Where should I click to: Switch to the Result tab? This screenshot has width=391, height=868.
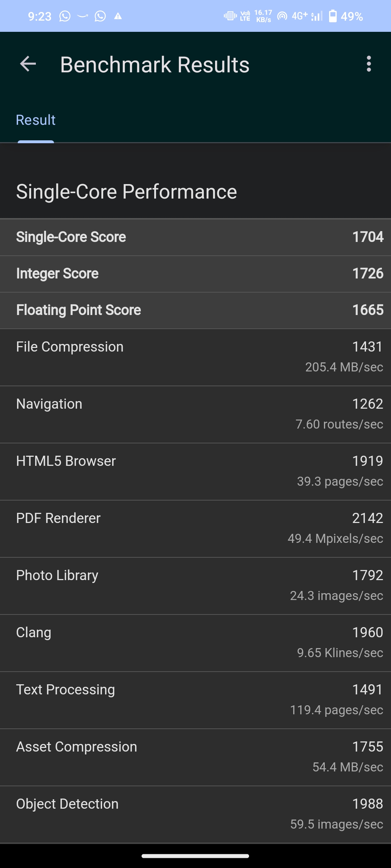tap(35, 120)
